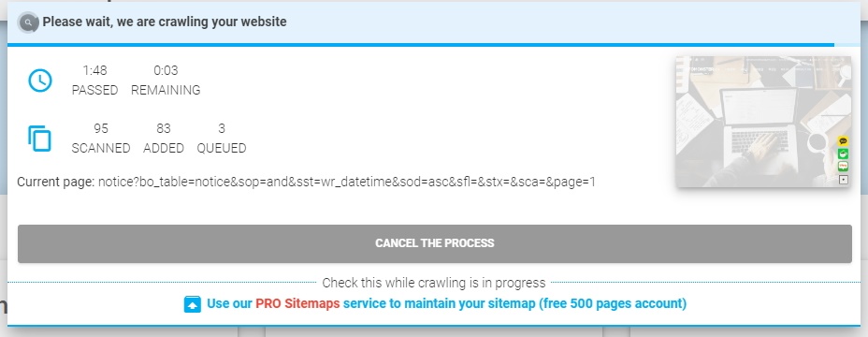Image resolution: width=868 pixels, height=337 pixels.
Task: Click the yellow KakaoTalk icon on the preview
Action: click(x=843, y=141)
